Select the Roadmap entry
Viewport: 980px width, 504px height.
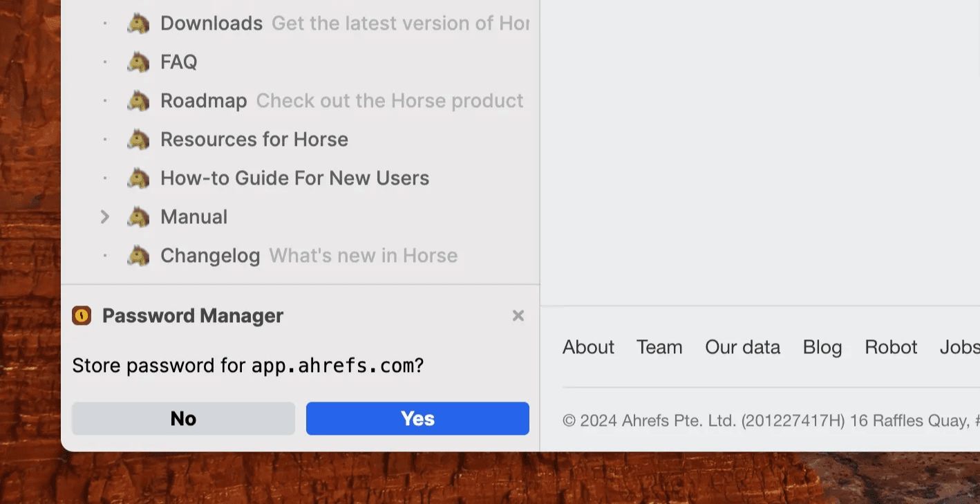(x=203, y=100)
